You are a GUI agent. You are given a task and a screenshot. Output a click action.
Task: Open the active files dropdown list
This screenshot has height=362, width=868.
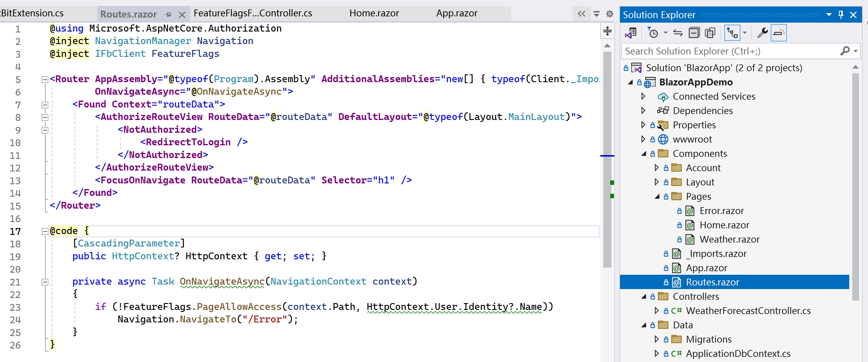(596, 14)
